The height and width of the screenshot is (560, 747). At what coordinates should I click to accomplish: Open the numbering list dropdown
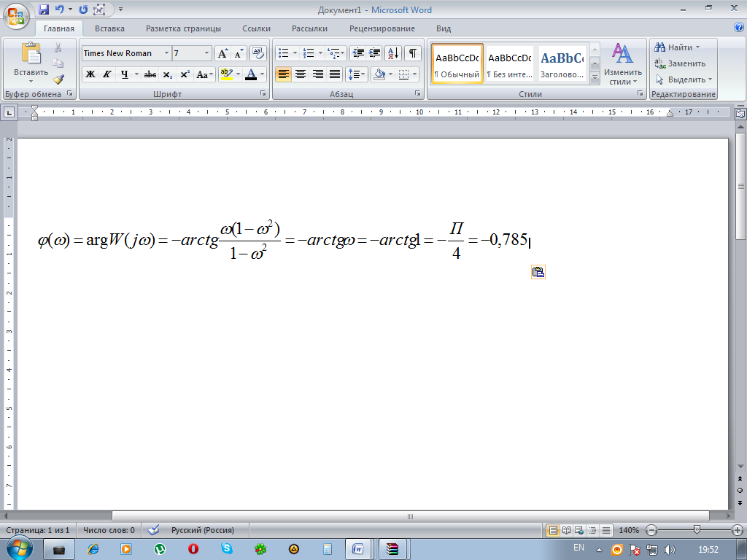[x=321, y=53]
